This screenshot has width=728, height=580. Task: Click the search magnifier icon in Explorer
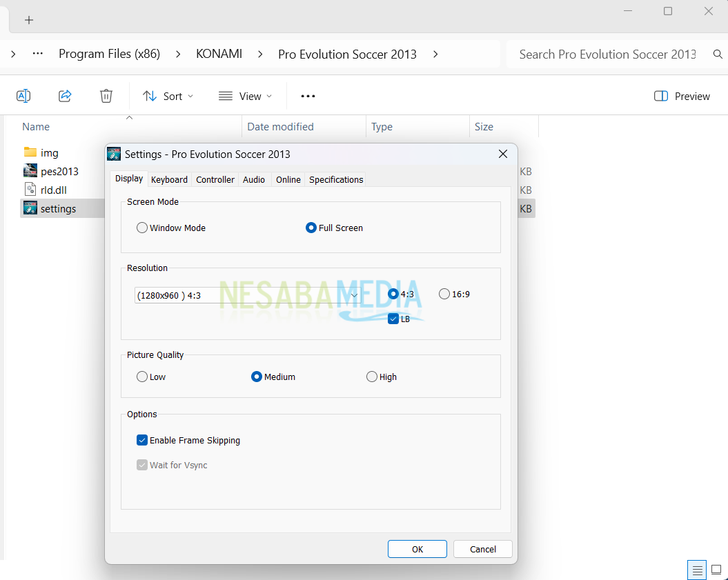click(x=718, y=54)
